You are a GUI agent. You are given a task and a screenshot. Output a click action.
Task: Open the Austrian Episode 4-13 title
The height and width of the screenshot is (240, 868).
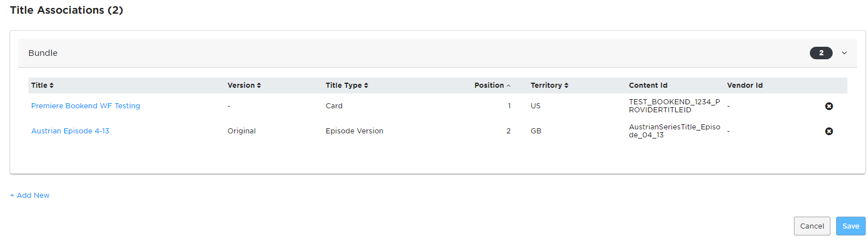[x=70, y=131]
